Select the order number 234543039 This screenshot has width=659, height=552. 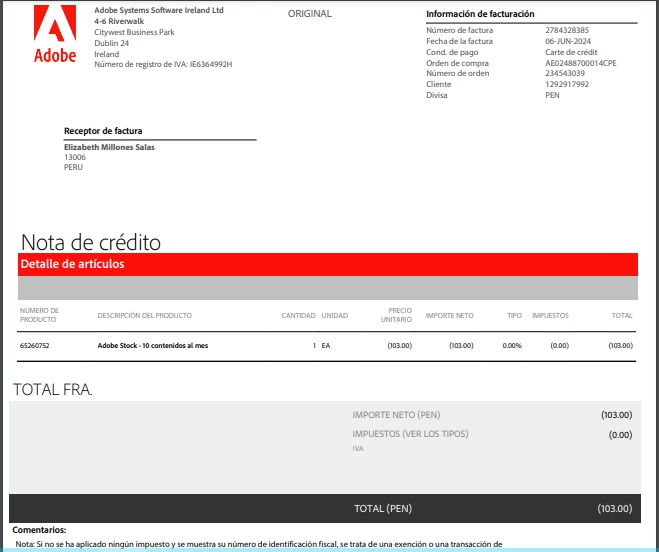(565, 73)
